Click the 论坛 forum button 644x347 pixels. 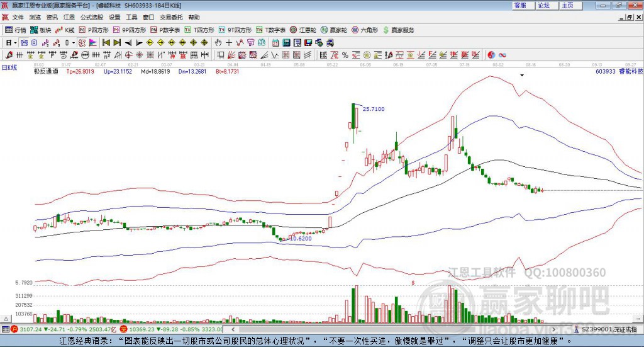click(547, 5)
